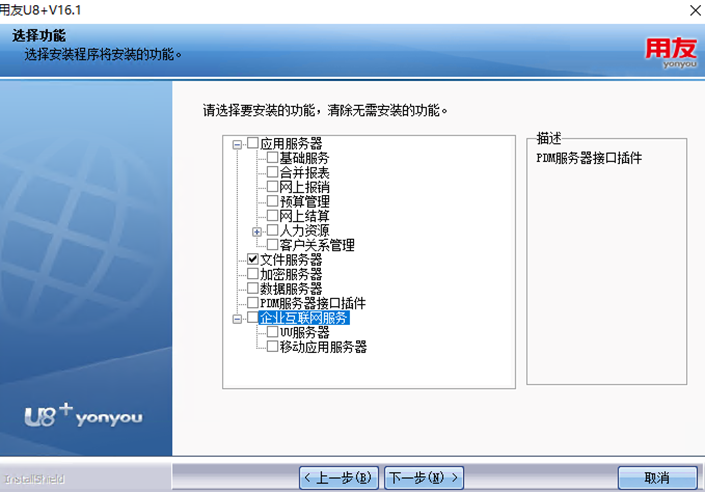This screenshot has width=705, height=492.
Task: Collapse the 企业互联网服务 tree node
Action: point(237,319)
